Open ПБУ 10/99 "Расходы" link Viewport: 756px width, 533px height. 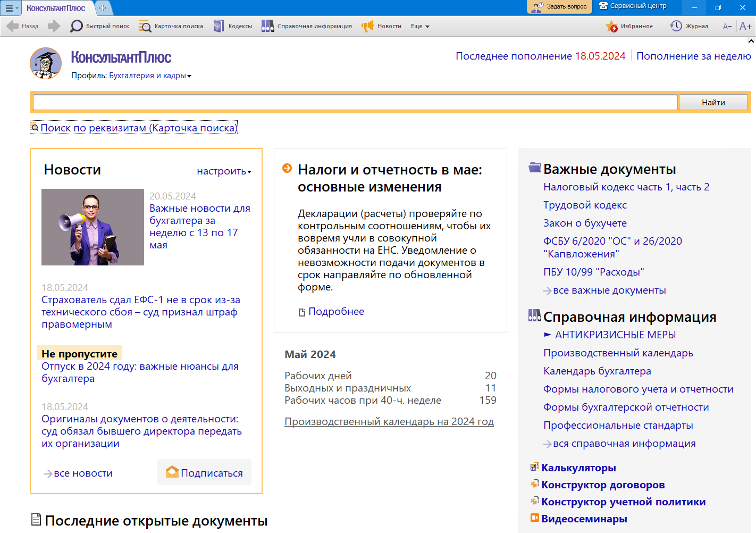593,272
